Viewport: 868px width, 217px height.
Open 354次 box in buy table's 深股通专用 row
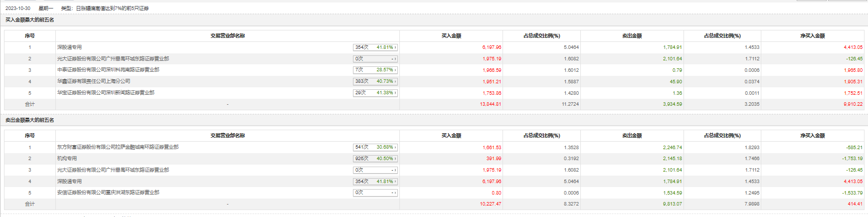click(x=375, y=47)
